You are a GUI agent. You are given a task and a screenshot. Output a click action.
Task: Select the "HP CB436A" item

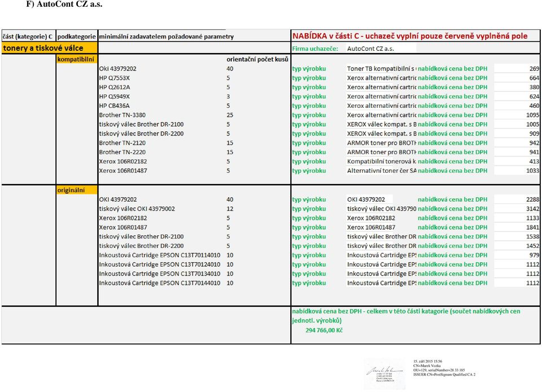tap(114, 106)
